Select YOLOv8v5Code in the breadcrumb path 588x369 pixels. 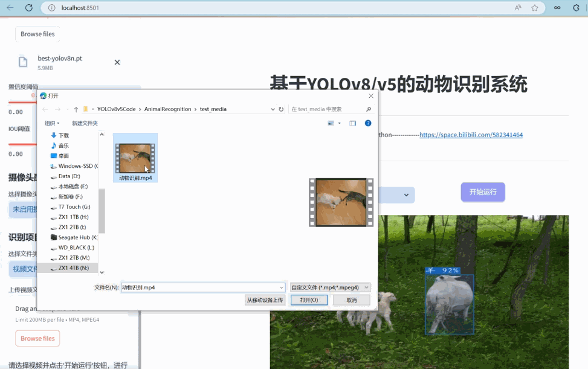pos(116,109)
